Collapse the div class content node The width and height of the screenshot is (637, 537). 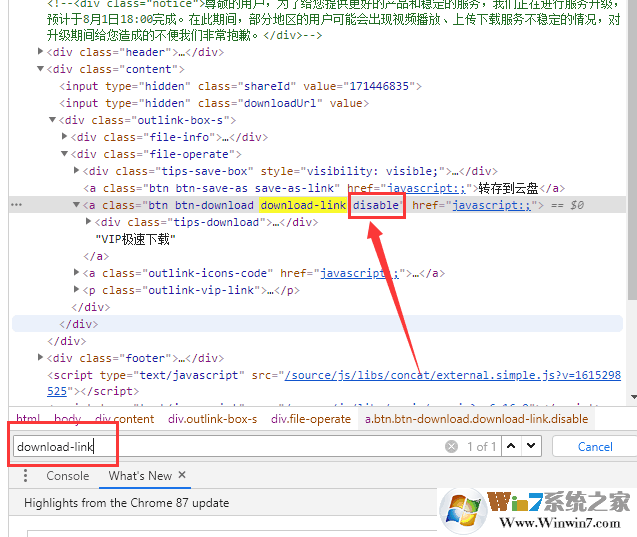pyautogui.click(x=41, y=69)
